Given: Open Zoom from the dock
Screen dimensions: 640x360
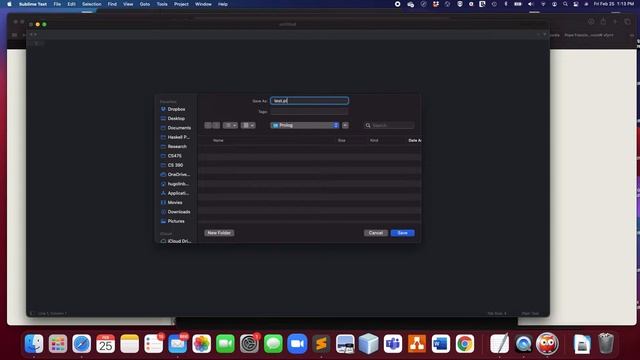Looking at the screenshot, I should point(297,344).
